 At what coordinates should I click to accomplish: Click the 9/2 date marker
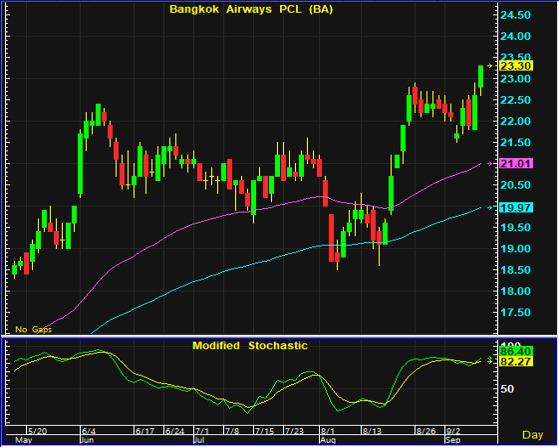453,431
